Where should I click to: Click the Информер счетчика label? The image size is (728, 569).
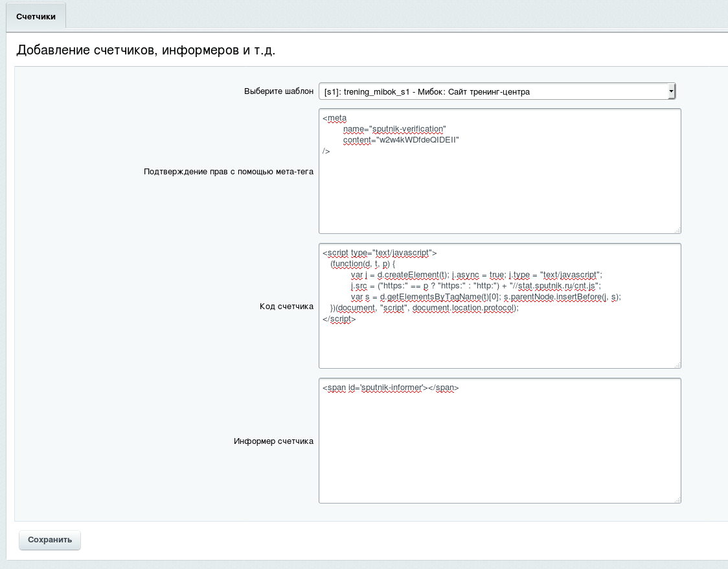[x=273, y=441]
